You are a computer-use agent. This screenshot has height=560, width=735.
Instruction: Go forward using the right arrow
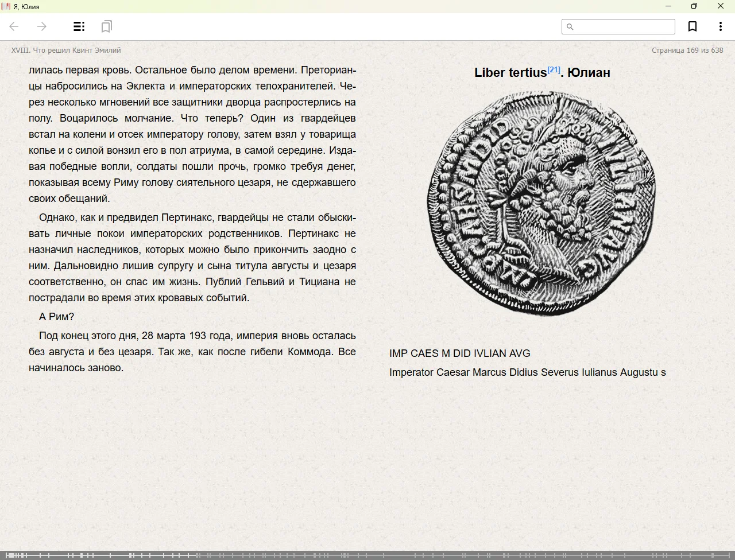[x=42, y=26]
